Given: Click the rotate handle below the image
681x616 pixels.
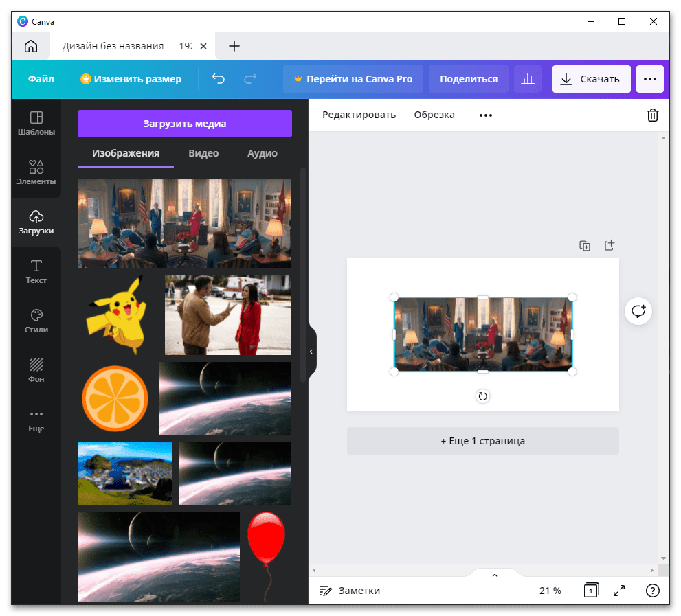Looking at the screenshot, I should pos(482,396).
